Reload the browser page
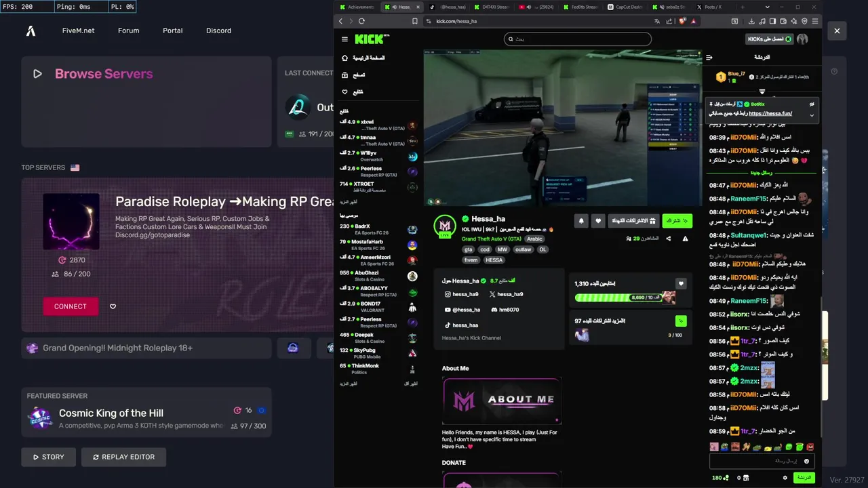Screen dimensions: 868x488 tap(361, 21)
